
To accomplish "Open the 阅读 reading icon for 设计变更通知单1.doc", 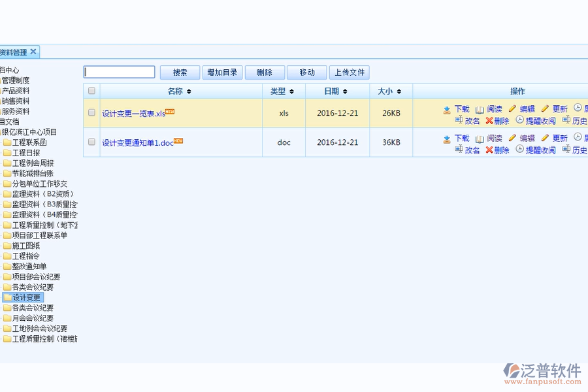I will point(480,139).
